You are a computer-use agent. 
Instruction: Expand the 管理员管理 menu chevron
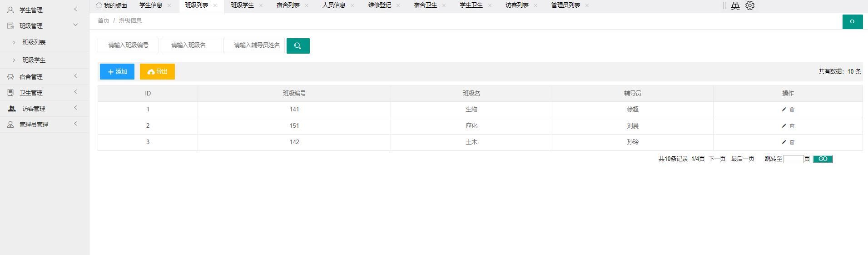tap(75, 124)
